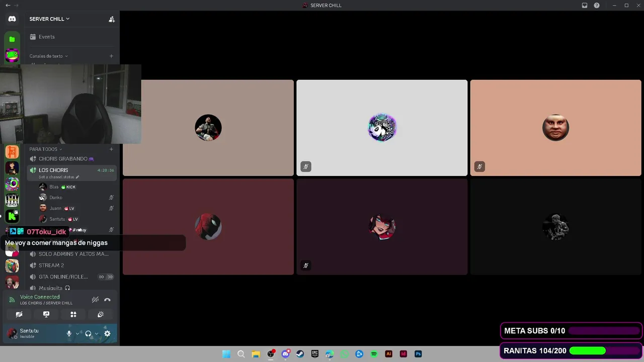Viewport: 644px width, 362px height.
Task: Deafen with the headphones button
Action: coord(88,333)
